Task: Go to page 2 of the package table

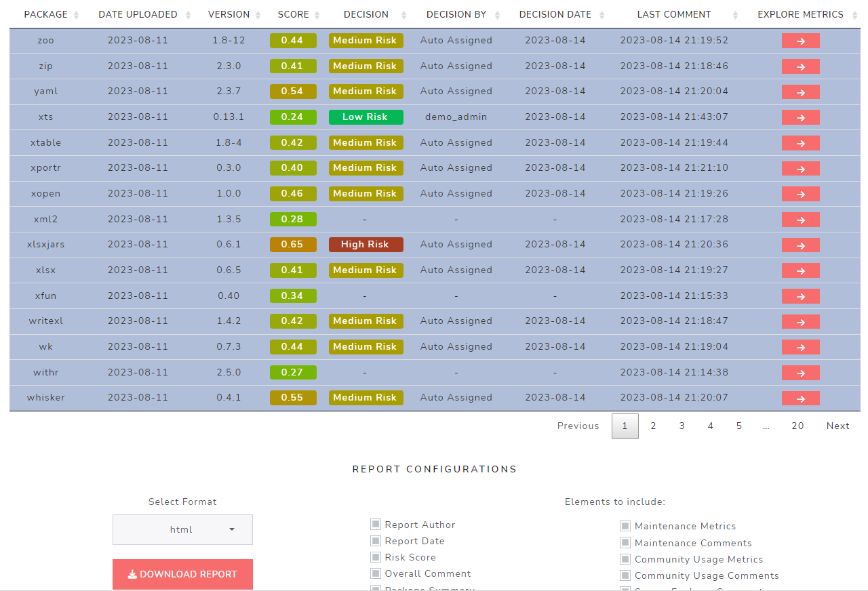Action: (x=653, y=426)
